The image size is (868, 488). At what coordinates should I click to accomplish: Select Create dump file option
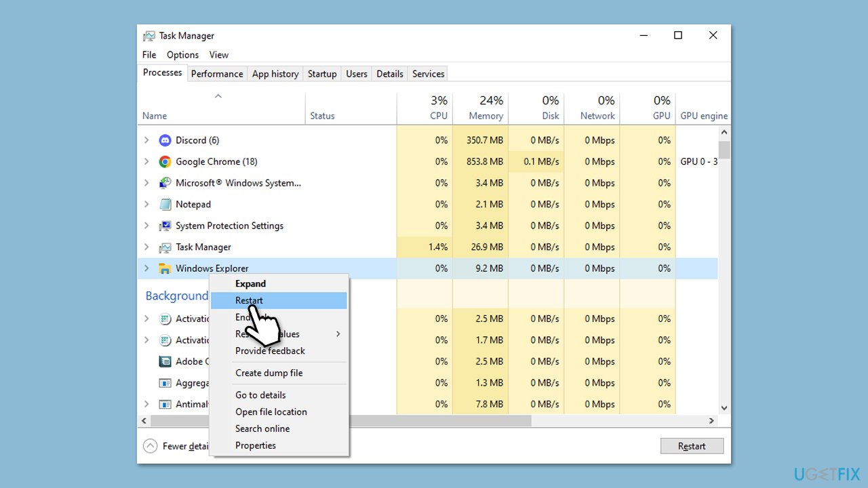point(279,373)
